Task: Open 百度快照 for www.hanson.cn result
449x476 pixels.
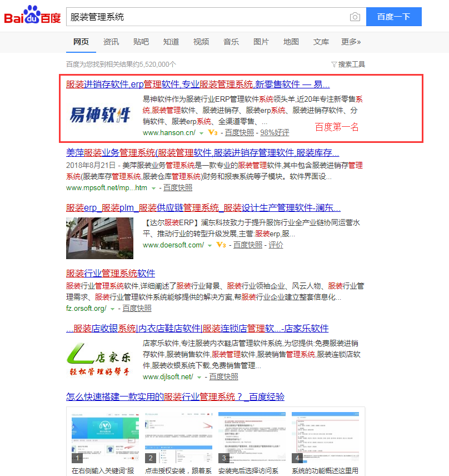Action: 240,133
